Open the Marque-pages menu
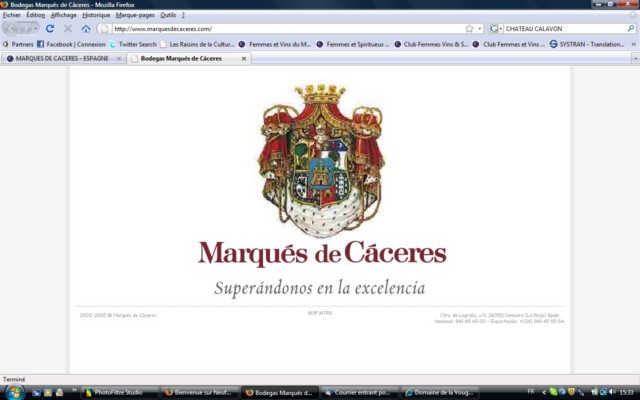640x400 pixels. click(x=135, y=15)
